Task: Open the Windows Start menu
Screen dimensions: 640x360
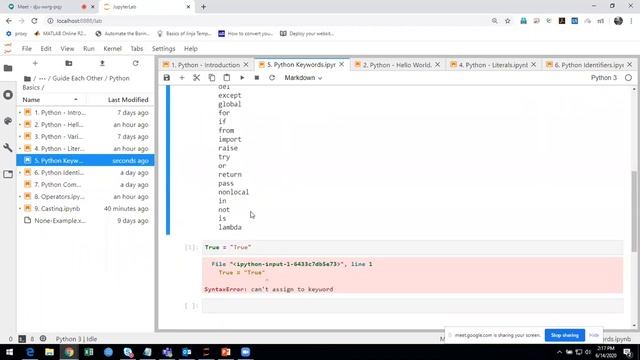Action: [x=9, y=352]
